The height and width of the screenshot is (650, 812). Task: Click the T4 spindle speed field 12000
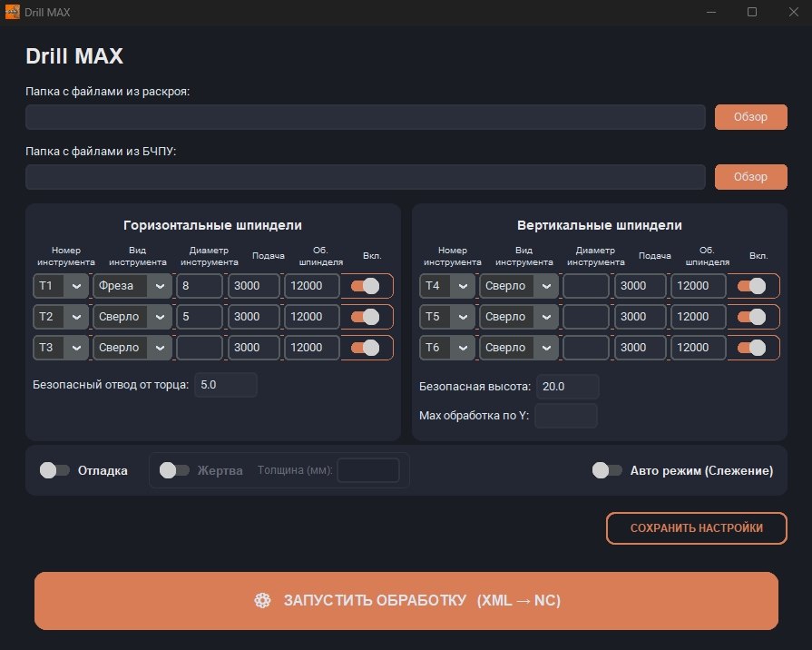699,286
